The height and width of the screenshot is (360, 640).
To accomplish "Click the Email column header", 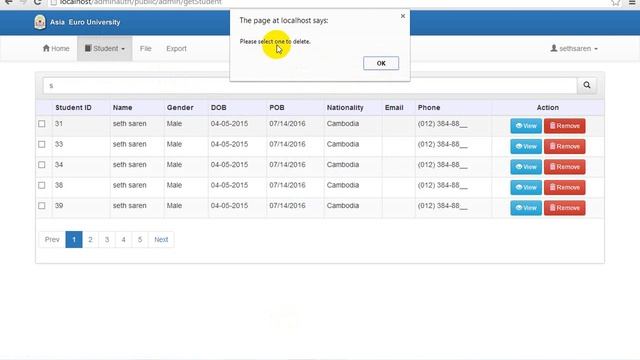I will click(x=394, y=108).
